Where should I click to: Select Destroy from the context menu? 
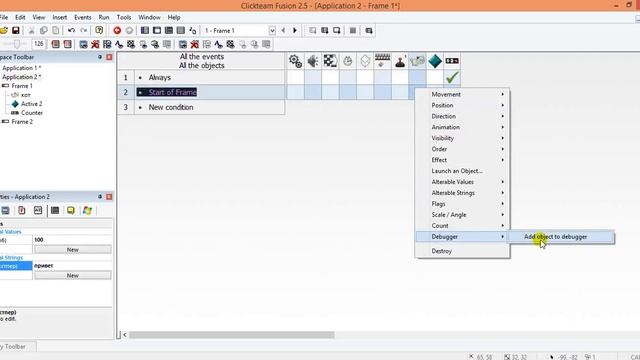[462, 251]
